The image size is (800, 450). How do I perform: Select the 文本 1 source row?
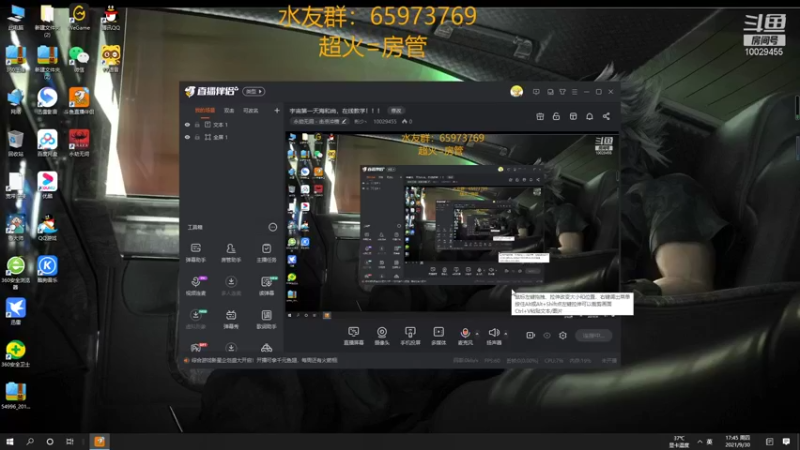pos(232,124)
